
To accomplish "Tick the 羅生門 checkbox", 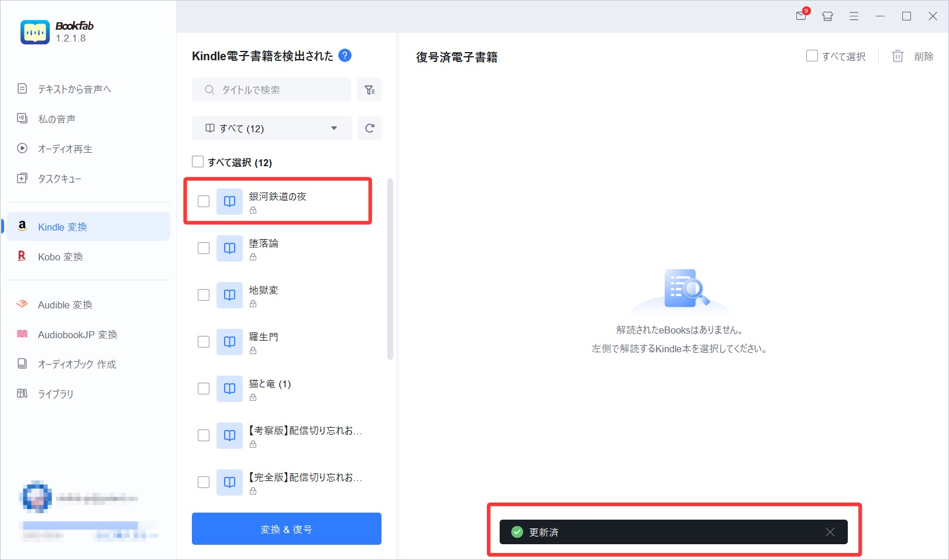I will click(204, 342).
